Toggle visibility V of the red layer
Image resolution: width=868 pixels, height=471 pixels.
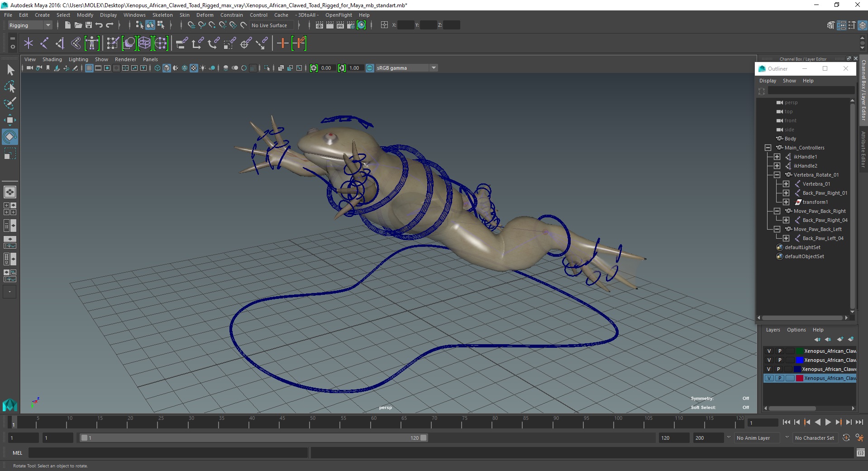(769, 378)
